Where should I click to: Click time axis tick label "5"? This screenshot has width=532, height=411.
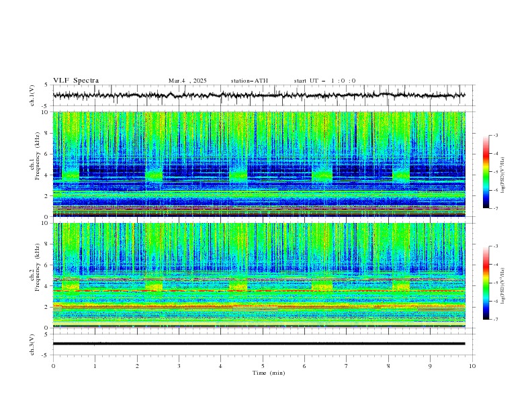[263, 366]
